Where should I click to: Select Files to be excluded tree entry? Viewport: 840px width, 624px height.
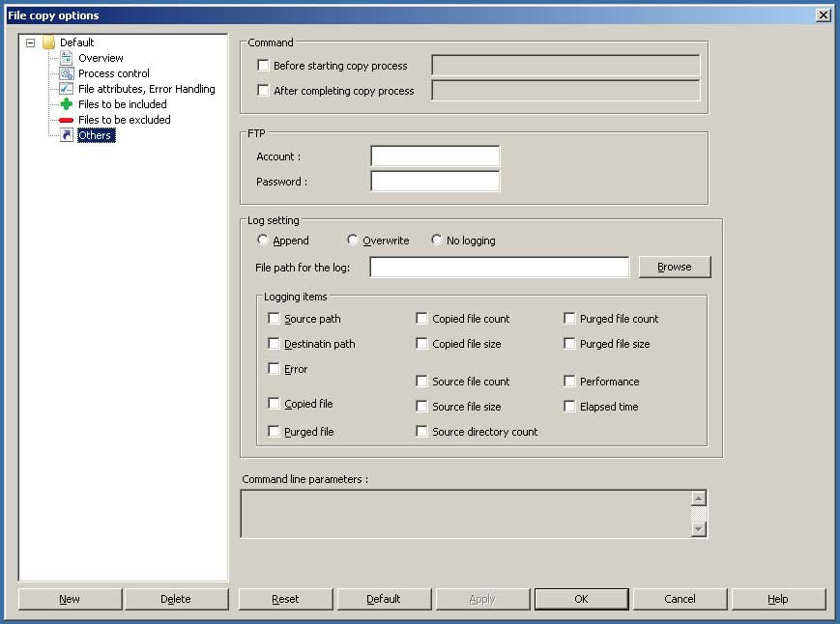point(124,120)
